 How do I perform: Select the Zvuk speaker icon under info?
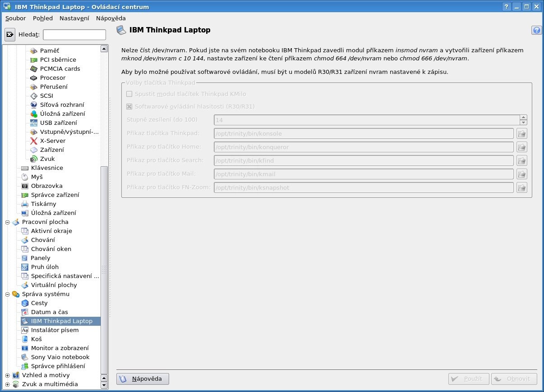(34, 159)
